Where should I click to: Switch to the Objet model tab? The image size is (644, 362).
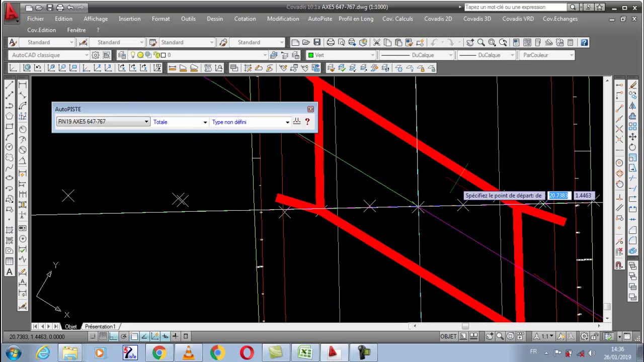coord(70,327)
